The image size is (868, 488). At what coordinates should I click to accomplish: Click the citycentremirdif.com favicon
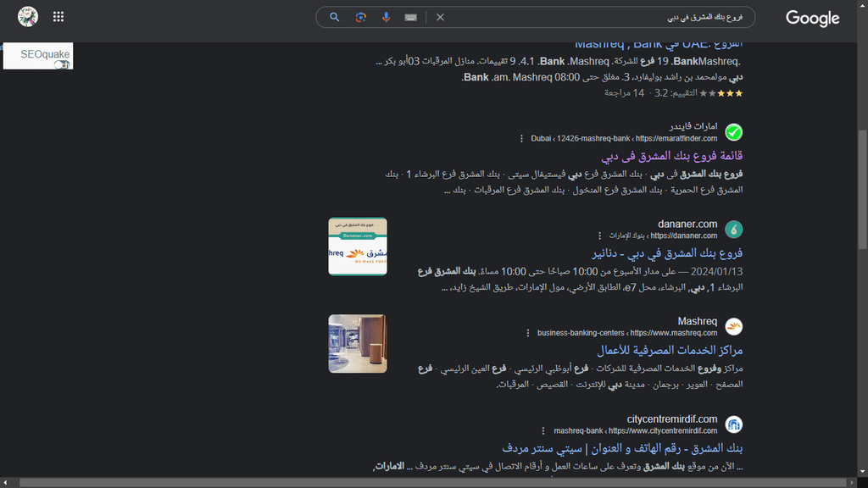tap(733, 424)
